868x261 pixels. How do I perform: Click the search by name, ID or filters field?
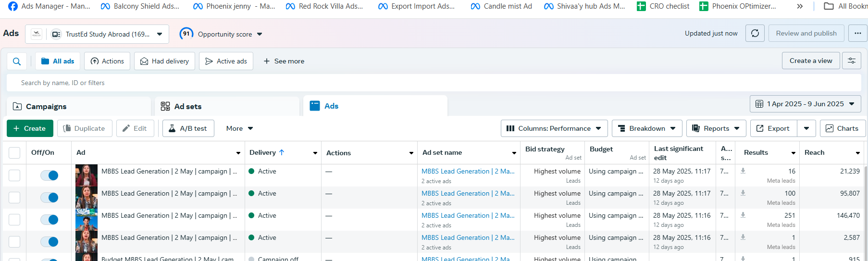point(434,83)
